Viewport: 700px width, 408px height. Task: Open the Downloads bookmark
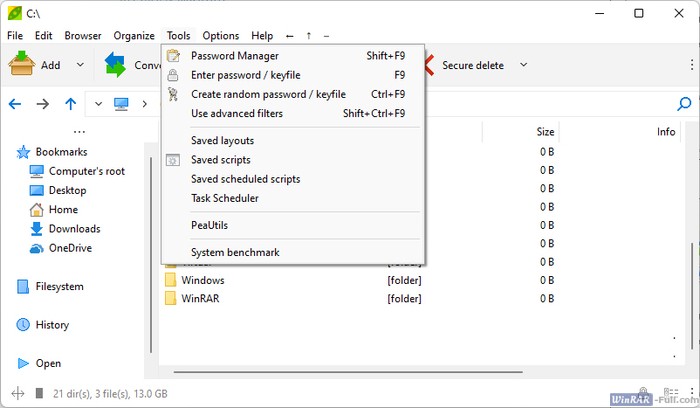click(74, 229)
